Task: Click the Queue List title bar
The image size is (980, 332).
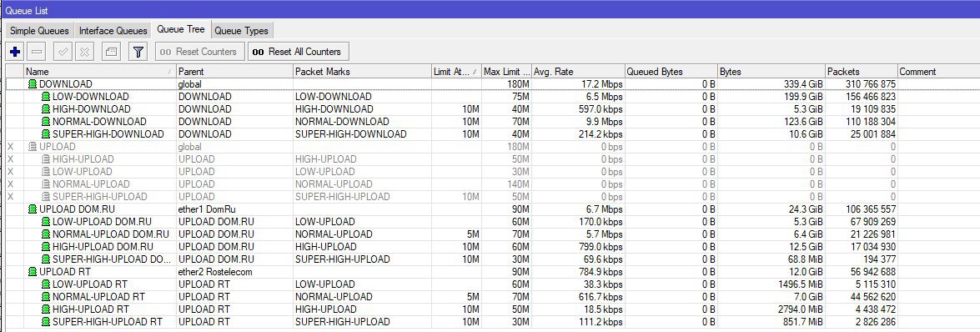Action: click(490, 10)
